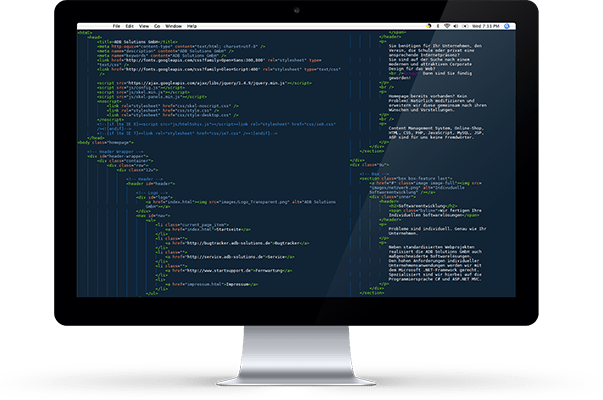Open Spotlight search blue icon

[x=507, y=26]
